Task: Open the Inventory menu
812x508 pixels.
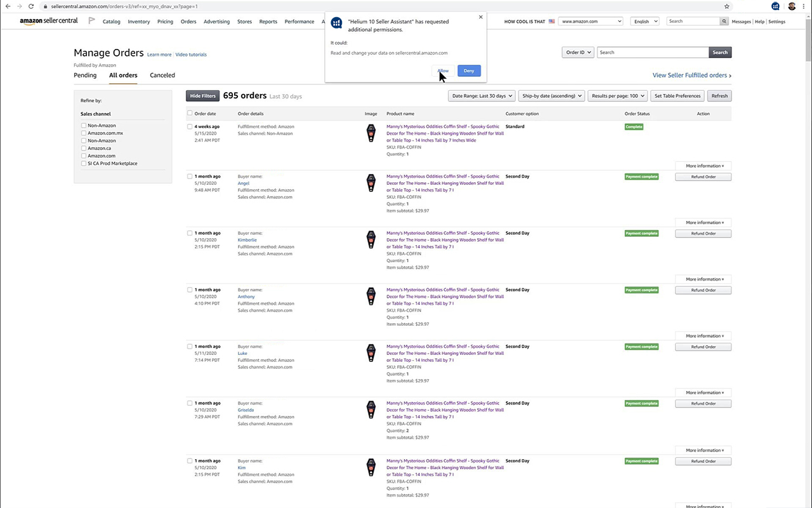Action: click(138, 21)
